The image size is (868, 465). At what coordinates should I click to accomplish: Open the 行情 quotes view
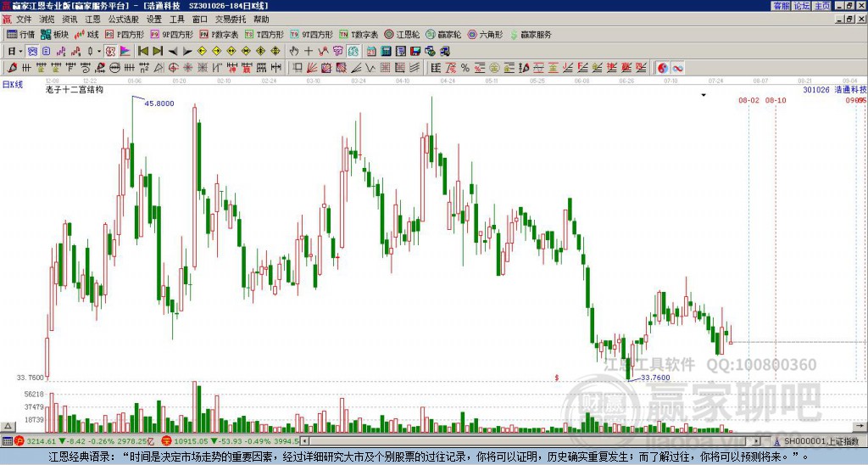[x=21, y=34]
